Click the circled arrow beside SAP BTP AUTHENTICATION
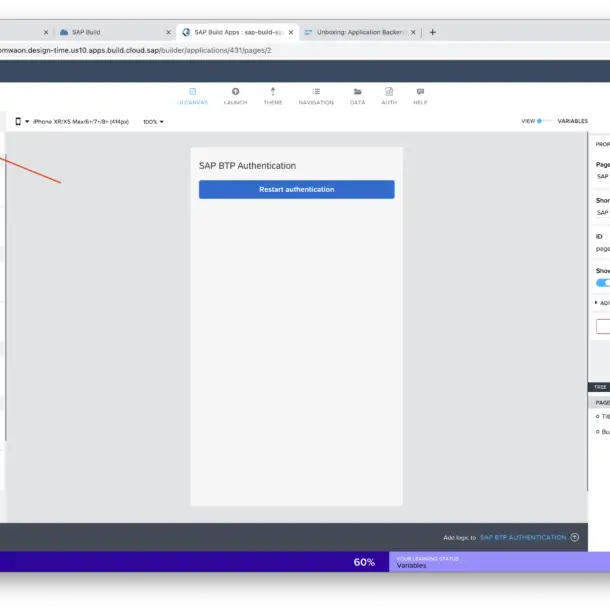Viewport: 610px width, 610px height. (x=575, y=537)
